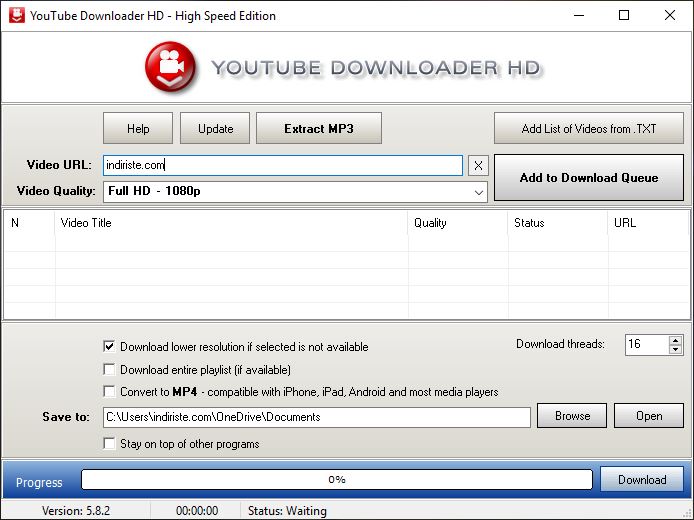Click the Save to path field
Viewport: 694px width, 520px height.
(317, 417)
